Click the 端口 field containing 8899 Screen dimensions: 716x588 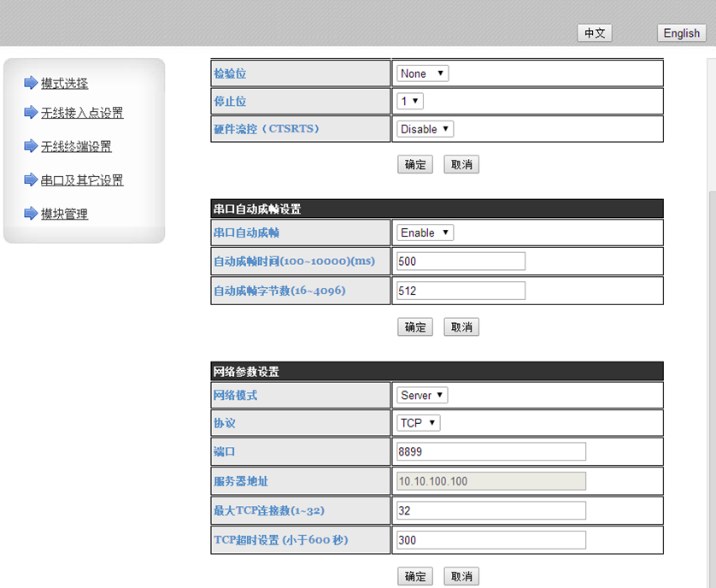pyautogui.click(x=491, y=451)
